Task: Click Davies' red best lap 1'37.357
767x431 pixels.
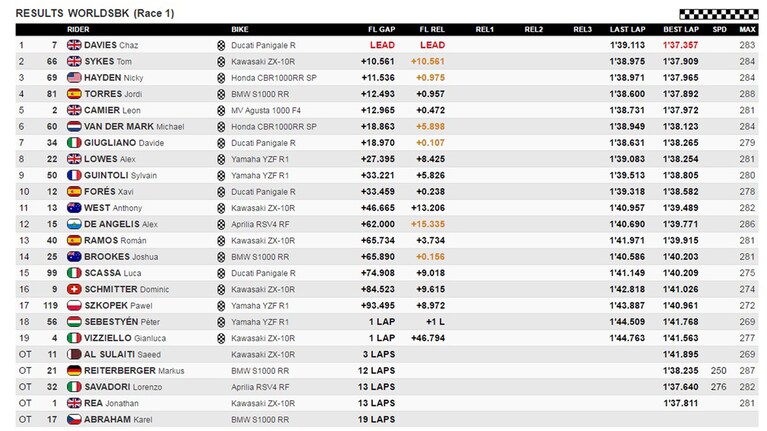Action: (x=680, y=45)
